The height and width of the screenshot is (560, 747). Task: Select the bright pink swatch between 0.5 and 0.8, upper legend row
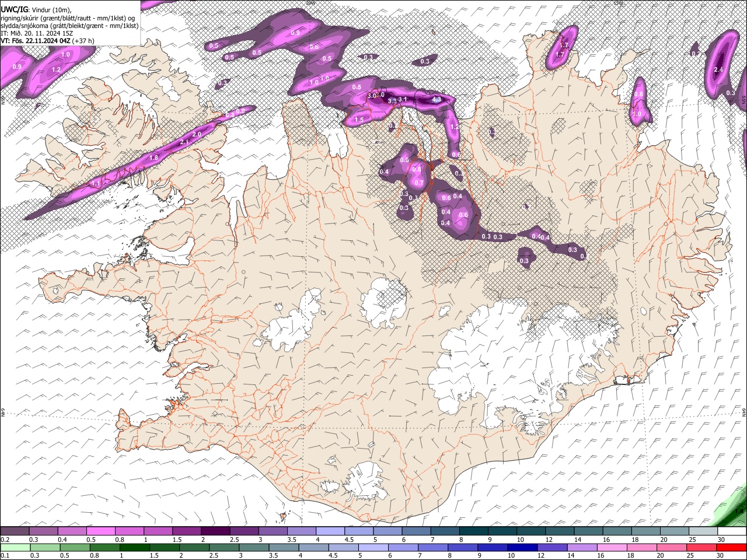[x=100, y=531]
